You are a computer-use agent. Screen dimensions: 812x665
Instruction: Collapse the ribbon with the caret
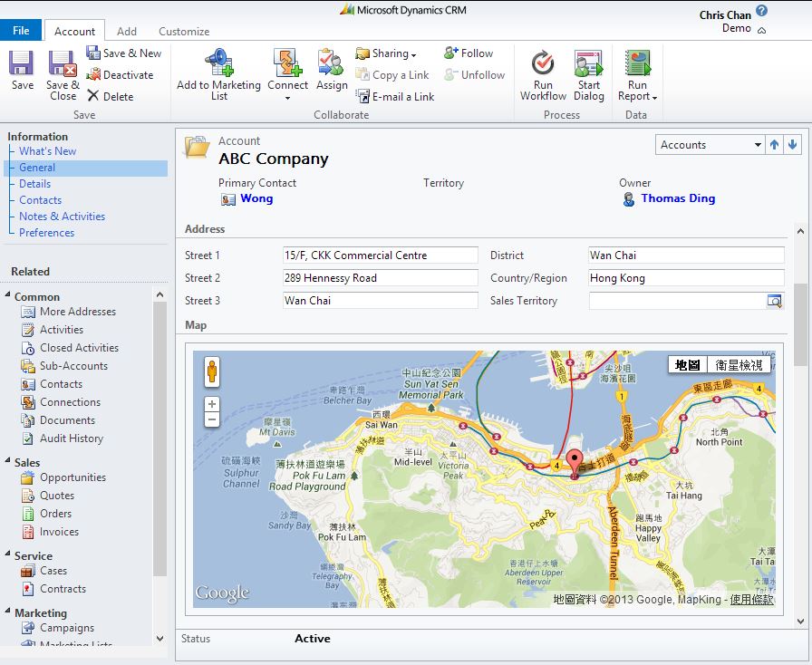761,31
